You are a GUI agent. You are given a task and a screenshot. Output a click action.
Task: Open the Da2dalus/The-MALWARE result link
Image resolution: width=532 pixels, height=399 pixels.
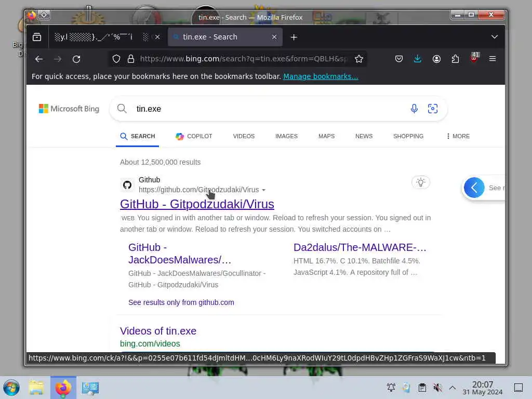[360, 247]
